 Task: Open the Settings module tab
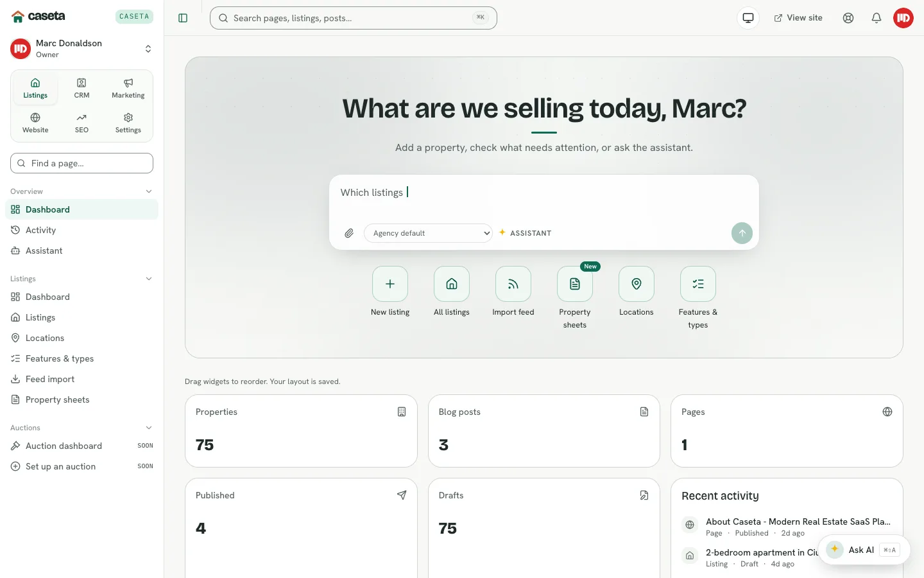click(128, 123)
